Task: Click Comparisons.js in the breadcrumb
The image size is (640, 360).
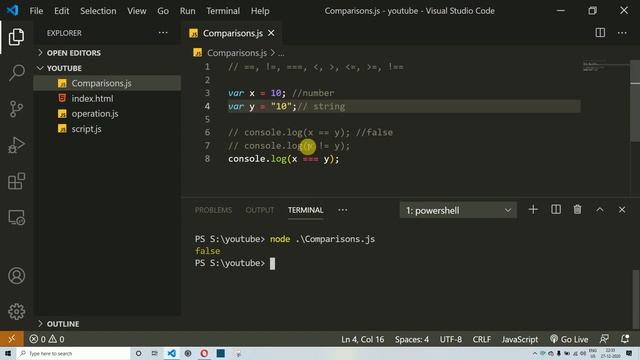Action: 237,53
